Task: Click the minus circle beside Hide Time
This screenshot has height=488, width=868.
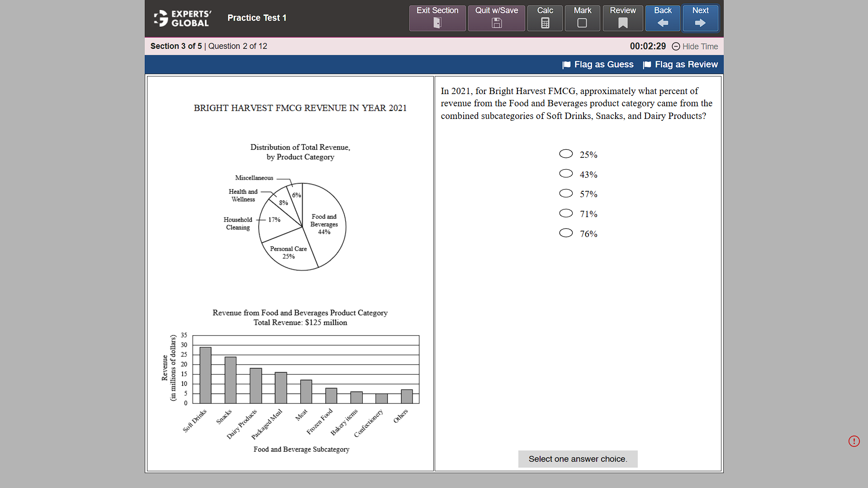Action: (x=676, y=46)
